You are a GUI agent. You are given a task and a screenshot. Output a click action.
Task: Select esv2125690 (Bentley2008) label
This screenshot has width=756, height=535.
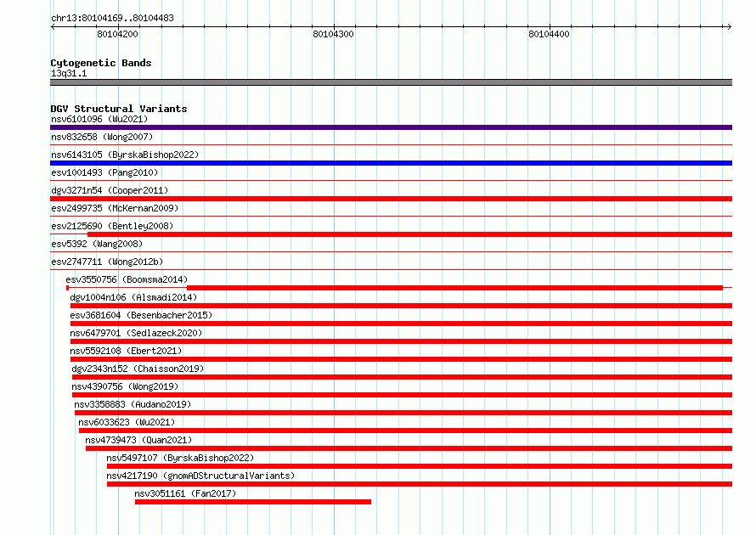pos(112,226)
